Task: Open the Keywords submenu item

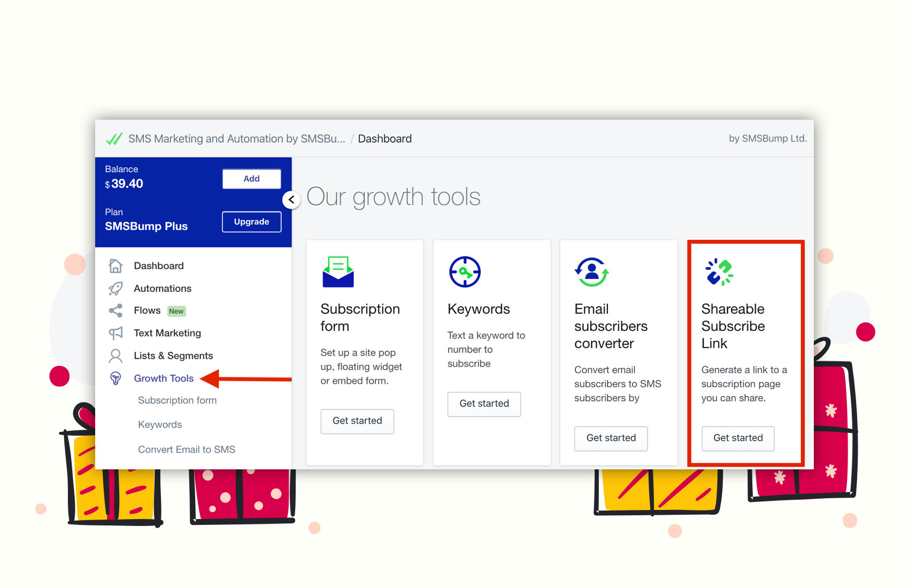Action: click(160, 424)
